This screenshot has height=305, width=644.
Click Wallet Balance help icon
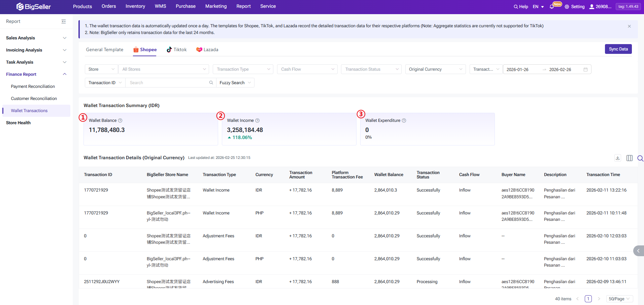(120, 121)
